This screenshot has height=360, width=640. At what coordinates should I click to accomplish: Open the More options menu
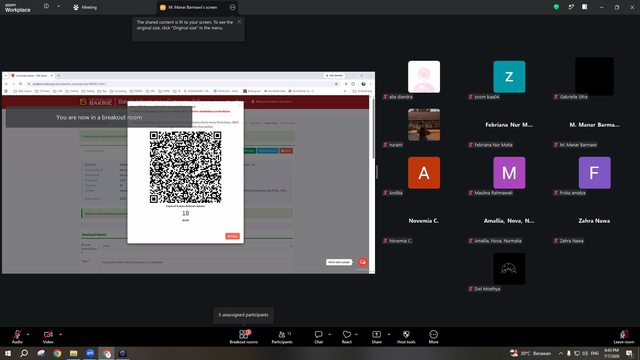(x=433, y=337)
